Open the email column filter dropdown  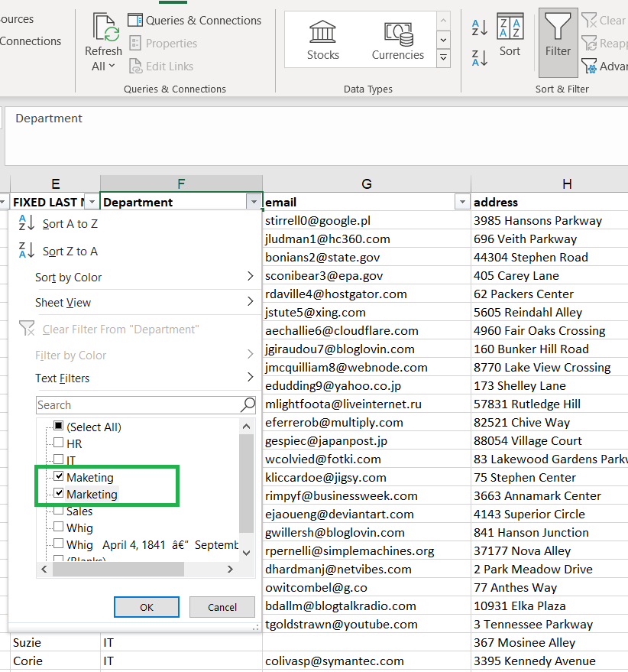461,201
